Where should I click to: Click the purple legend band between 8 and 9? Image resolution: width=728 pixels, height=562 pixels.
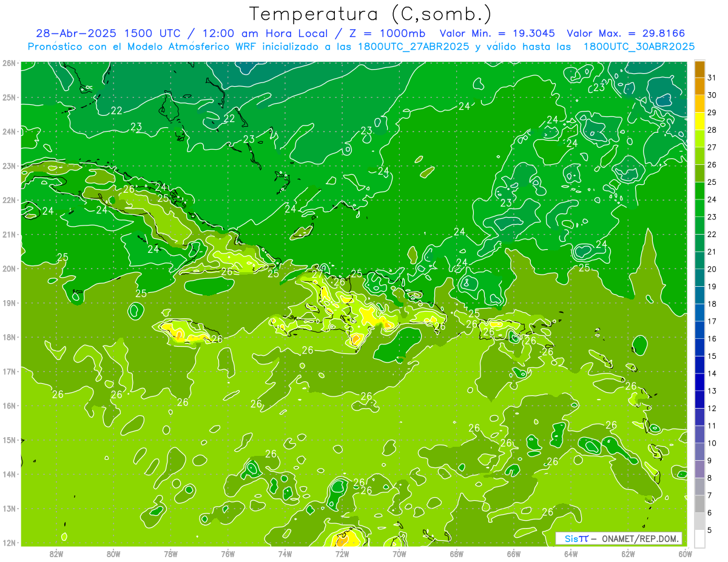(699, 469)
